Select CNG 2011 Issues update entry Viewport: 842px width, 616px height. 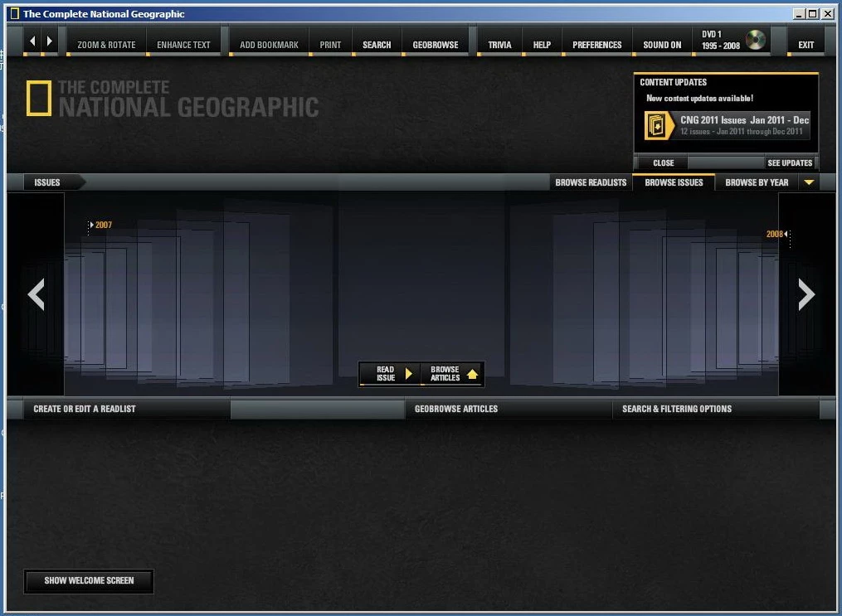click(728, 125)
